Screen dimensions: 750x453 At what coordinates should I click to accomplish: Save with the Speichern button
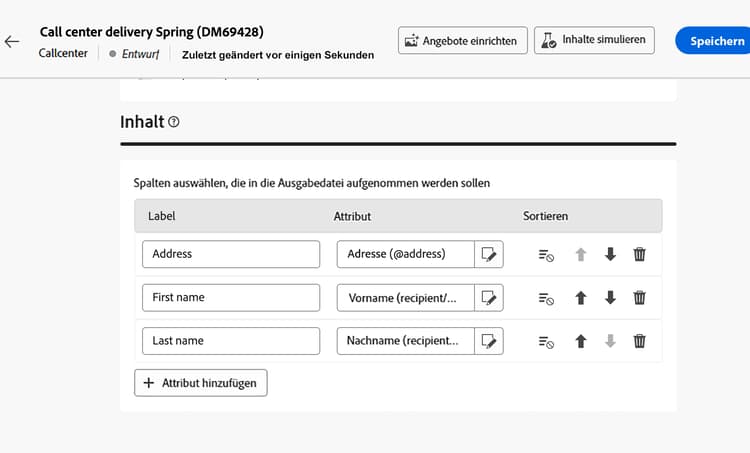point(715,41)
